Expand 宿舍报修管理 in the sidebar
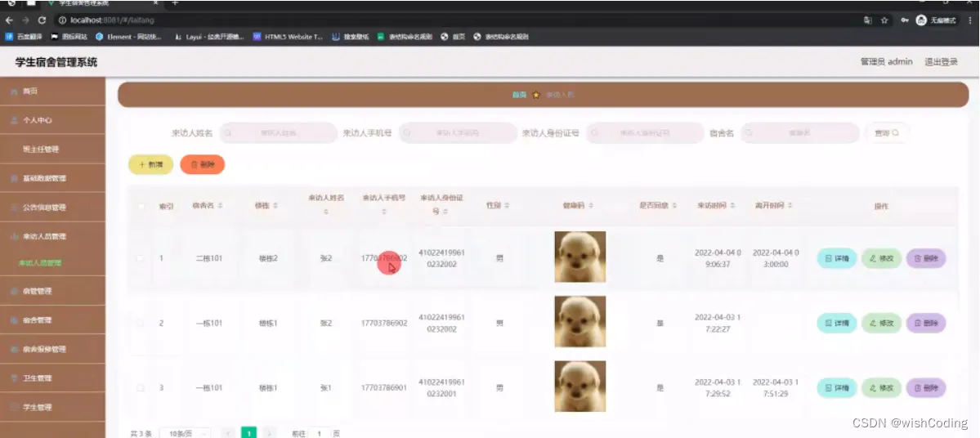980x438 pixels. coord(52,349)
